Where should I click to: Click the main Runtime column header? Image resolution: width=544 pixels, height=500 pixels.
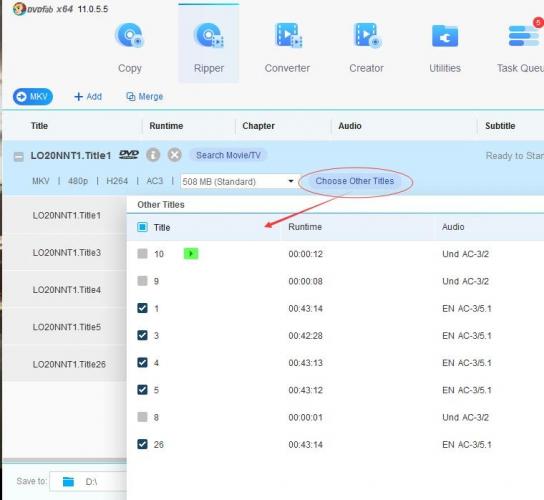pos(166,126)
